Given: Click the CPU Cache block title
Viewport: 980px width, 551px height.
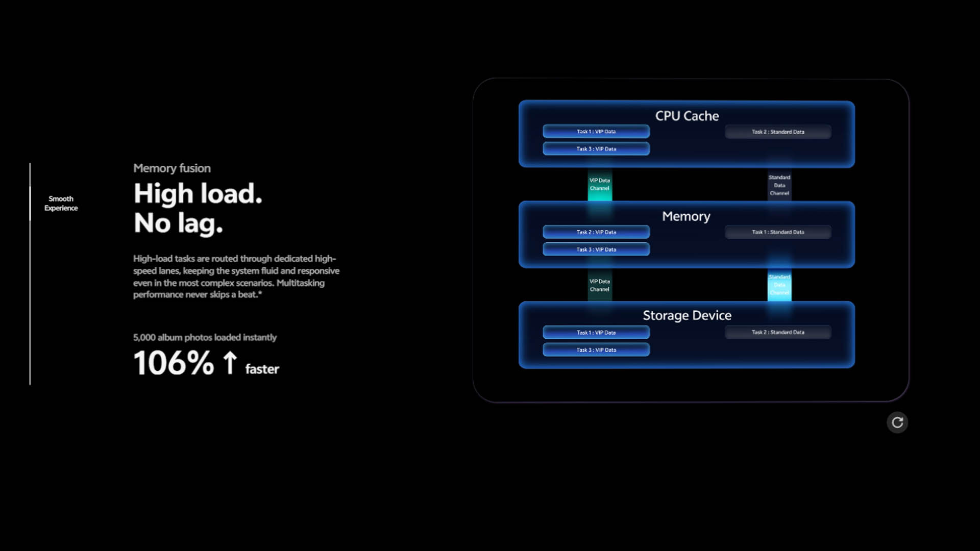Looking at the screenshot, I should [x=687, y=116].
